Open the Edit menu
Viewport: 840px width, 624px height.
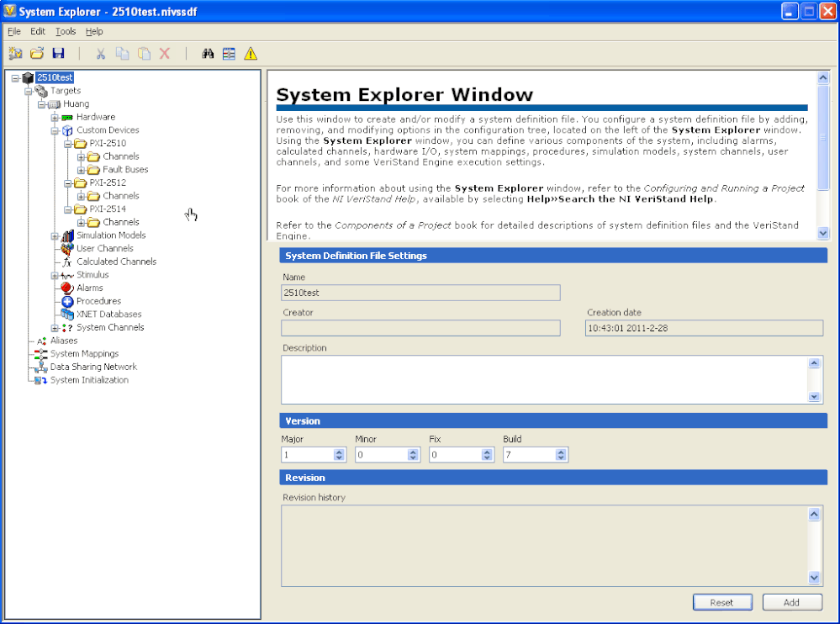pos(38,32)
